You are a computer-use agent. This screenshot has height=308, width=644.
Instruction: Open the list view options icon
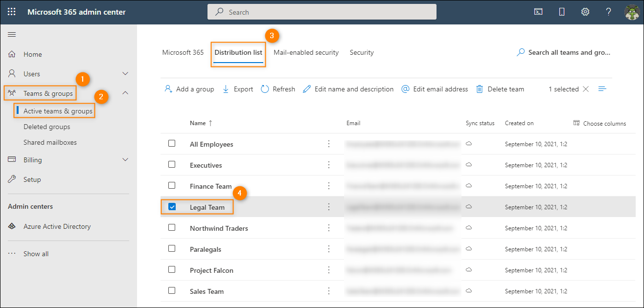pos(602,89)
